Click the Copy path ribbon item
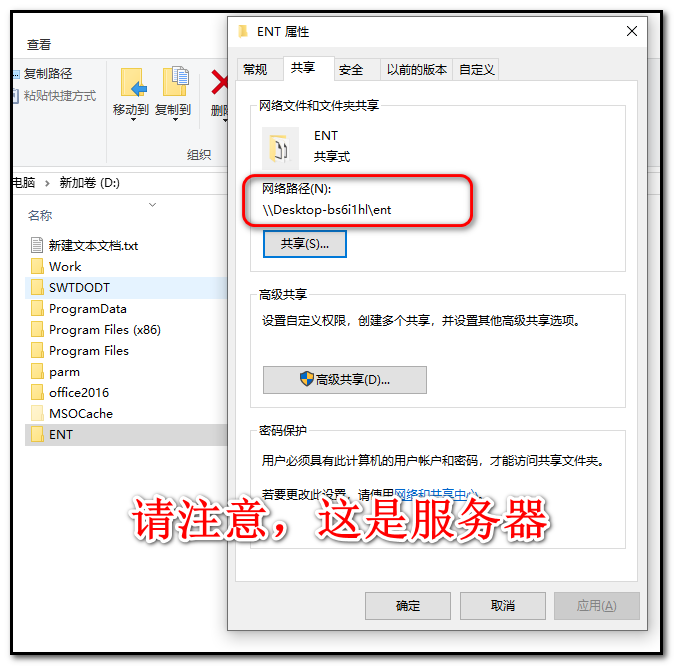This screenshot has width=674, height=666. pyautogui.click(x=48, y=74)
